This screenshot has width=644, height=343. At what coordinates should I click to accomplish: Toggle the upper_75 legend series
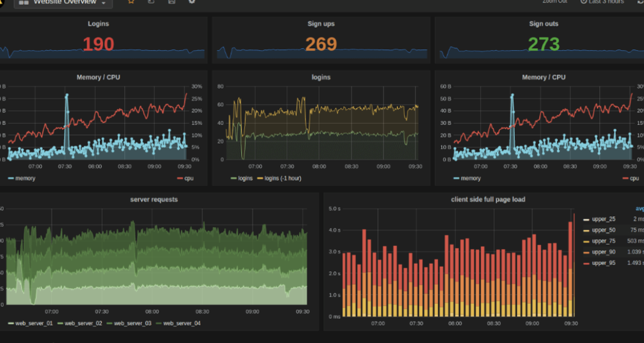pos(604,241)
